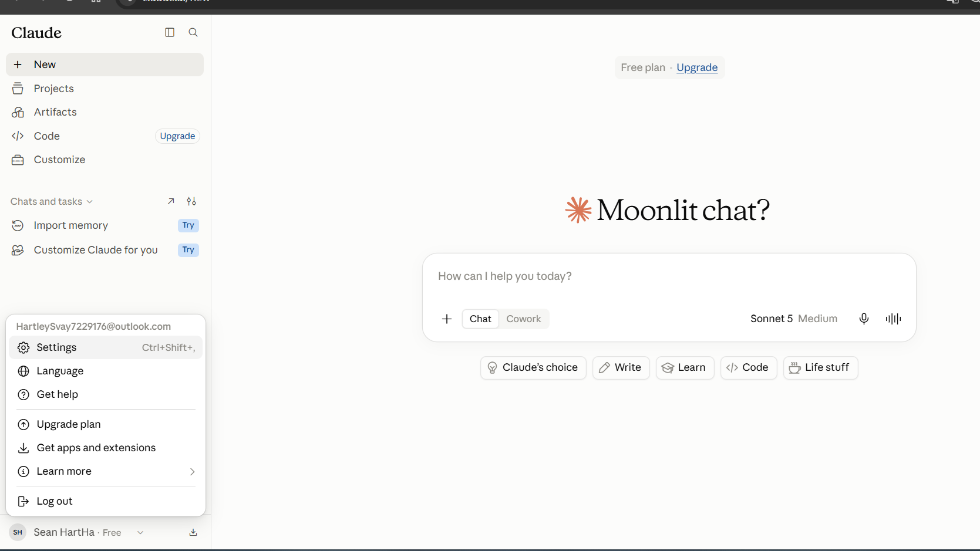
Task: Log out from the account menu
Action: pos(106,501)
